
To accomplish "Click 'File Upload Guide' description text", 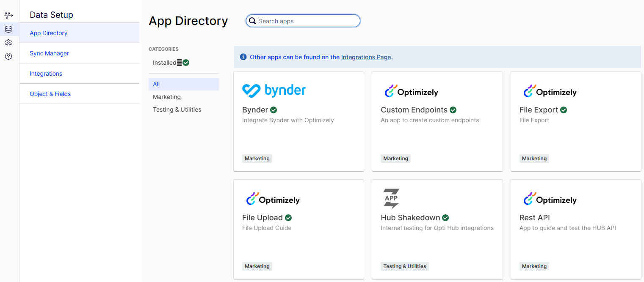I will 267,228.
